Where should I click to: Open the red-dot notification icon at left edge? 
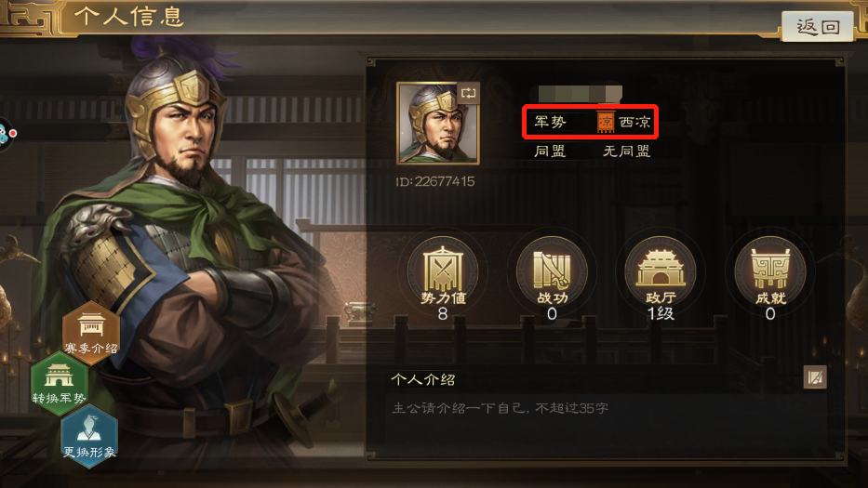point(7,134)
